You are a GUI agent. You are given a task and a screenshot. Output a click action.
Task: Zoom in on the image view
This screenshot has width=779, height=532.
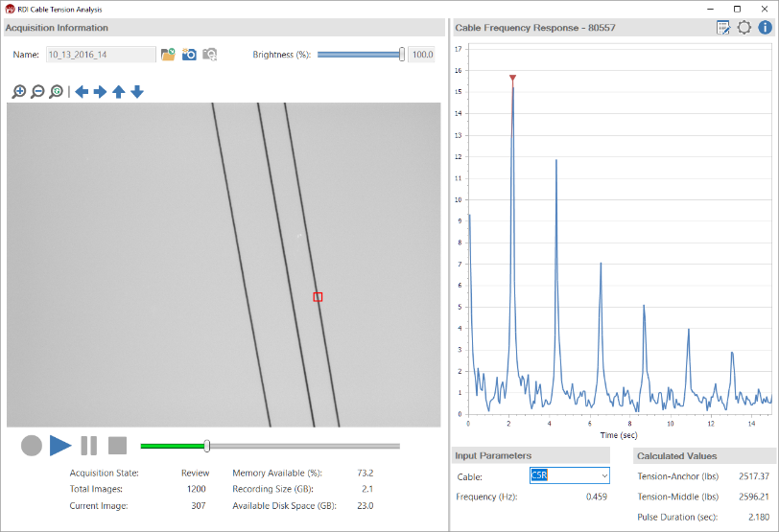pyautogui.click(x=19, y=91)
